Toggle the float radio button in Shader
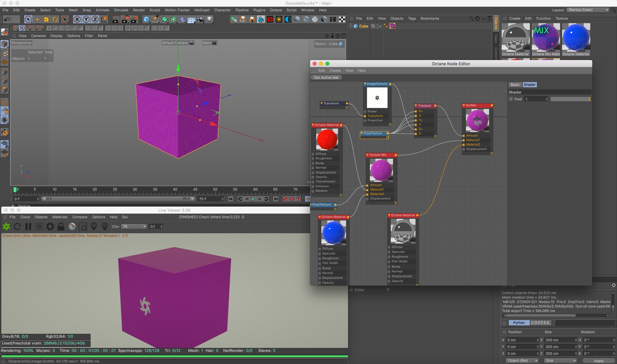 coord(511,99)
